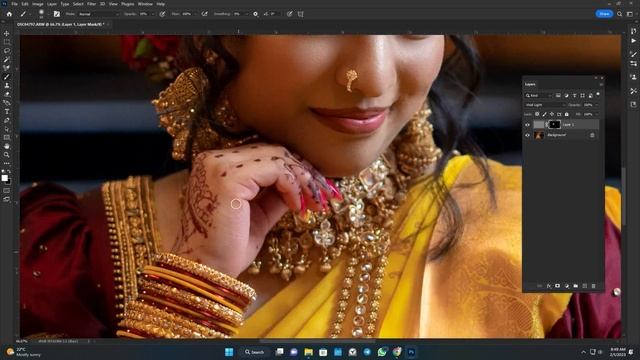Toggle the brush settings panel icon
This screenshot has width=640, height=360.
pos(57,14)
